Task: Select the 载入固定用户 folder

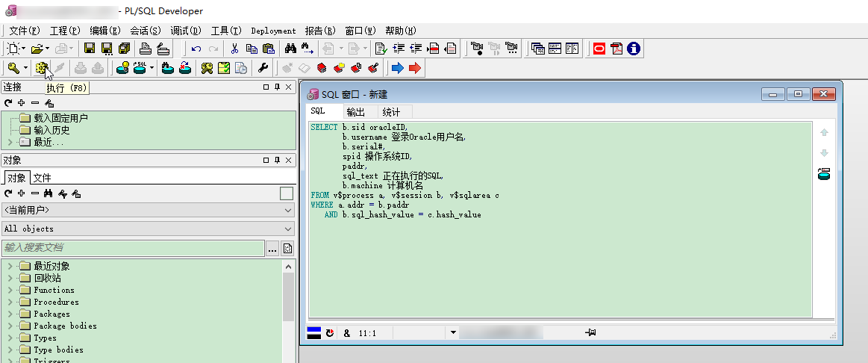Action: coord(61,118)
